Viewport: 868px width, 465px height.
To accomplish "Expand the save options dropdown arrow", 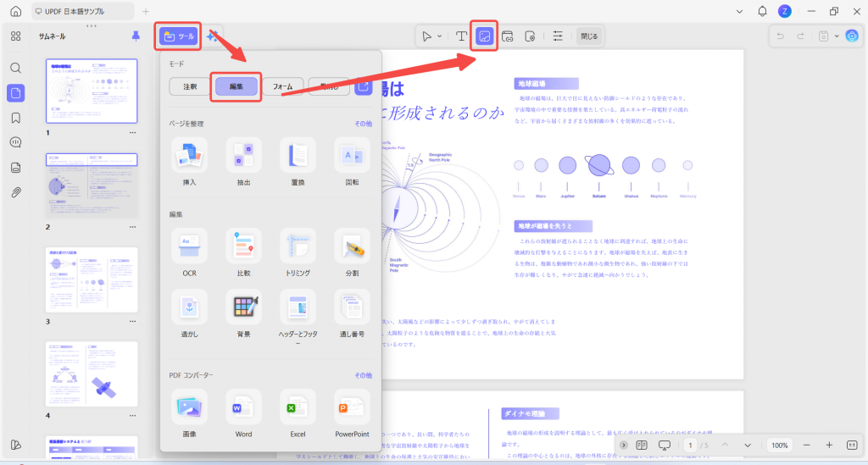I will click(x=837, y=36).
